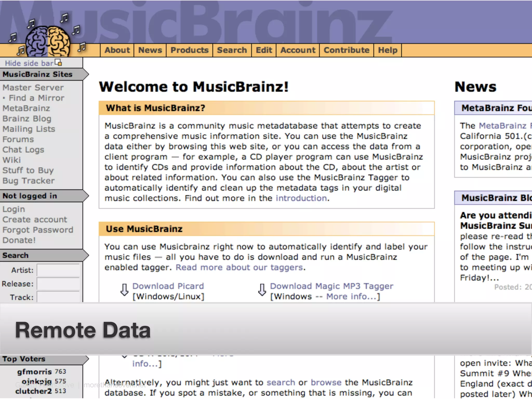Image resolution: width=532 pixels, height=399 pixels.
Task: Click top voter gfmorris
Action: tap(34, 372)
